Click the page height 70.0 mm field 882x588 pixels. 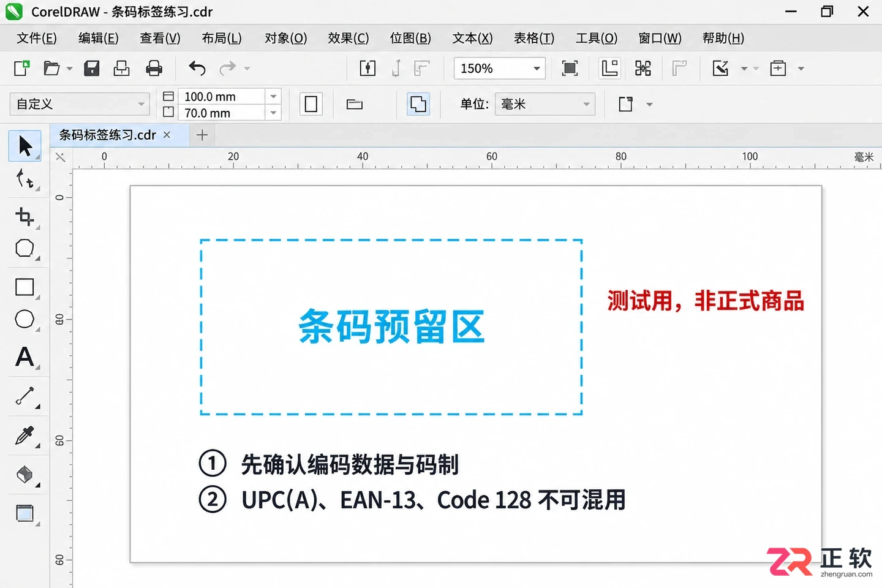[222, 113]
